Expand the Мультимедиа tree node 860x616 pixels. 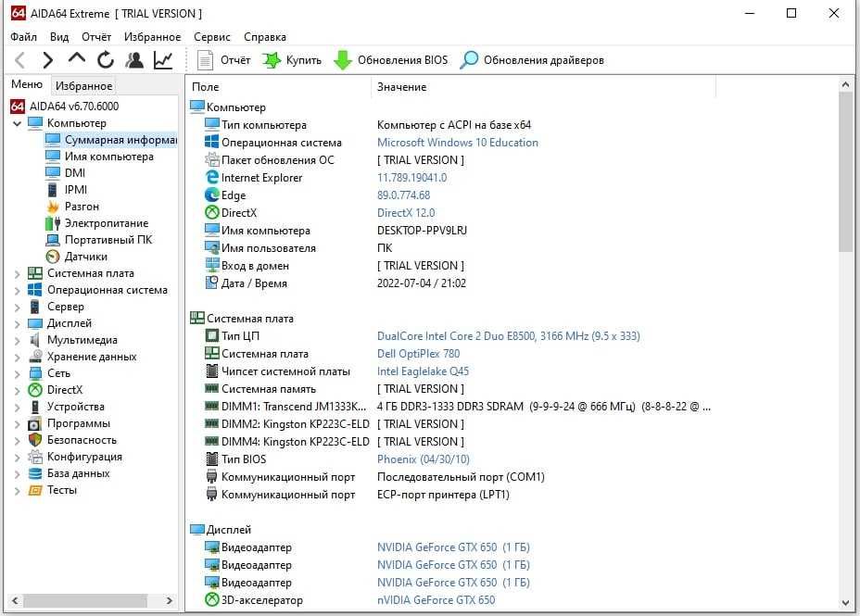(x=17, y=340)
